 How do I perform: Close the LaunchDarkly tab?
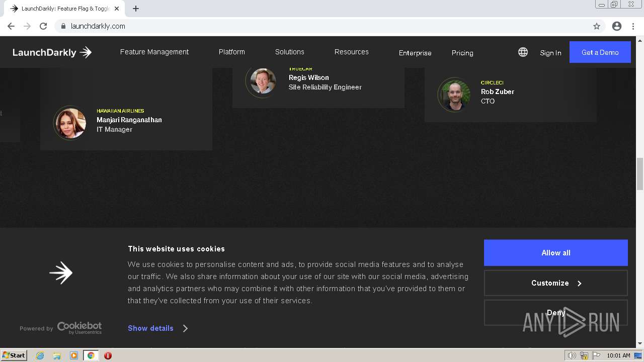point(117,9)
